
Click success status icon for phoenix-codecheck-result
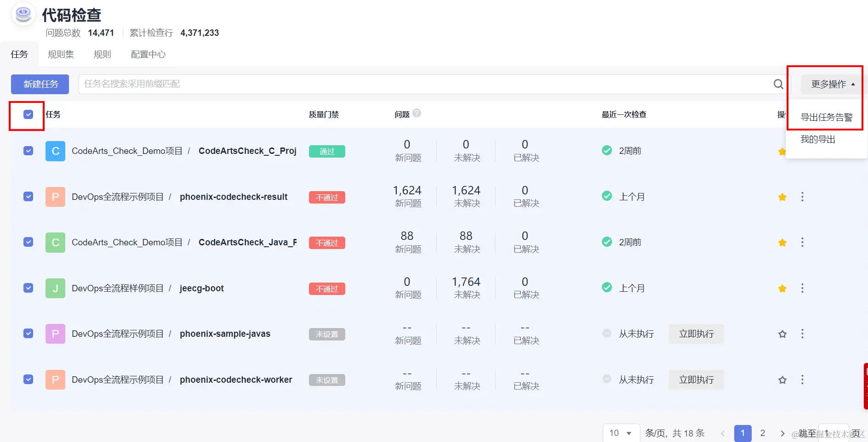607,196
